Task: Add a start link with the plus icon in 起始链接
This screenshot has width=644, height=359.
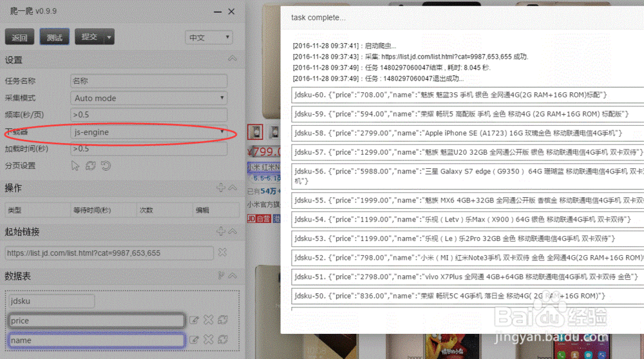Action: point(221,231)
